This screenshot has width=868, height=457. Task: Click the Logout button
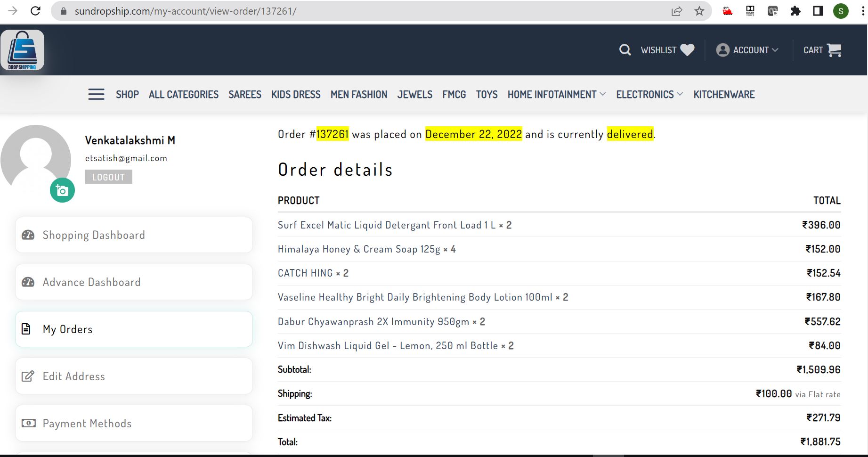pos(109,177)
